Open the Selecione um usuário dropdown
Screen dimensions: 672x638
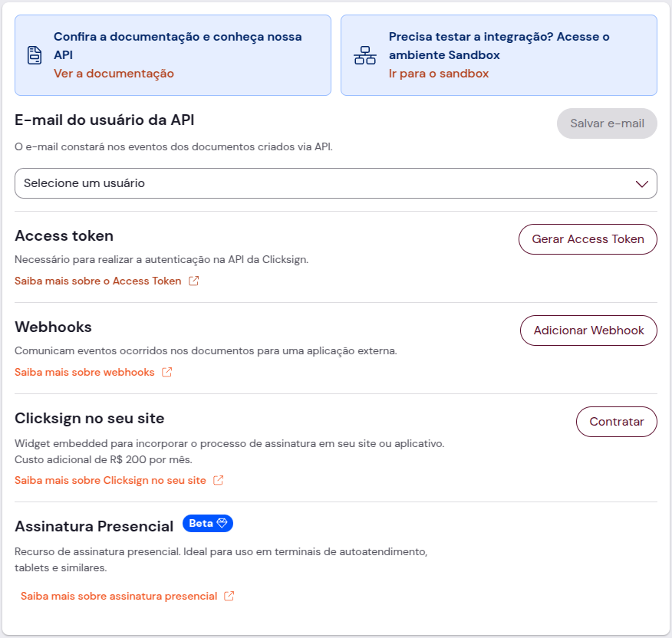(335, 183)
